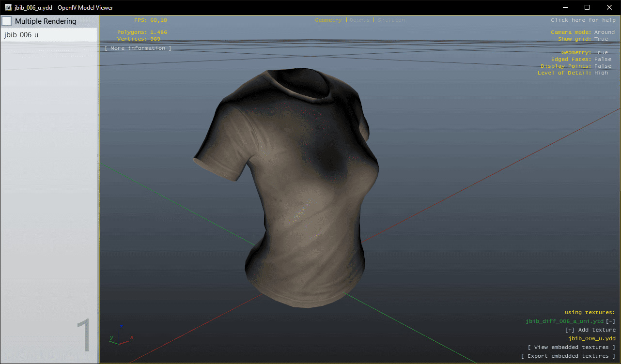
Task: Remove texture with the [-] button
Action: tap(610, 321)
